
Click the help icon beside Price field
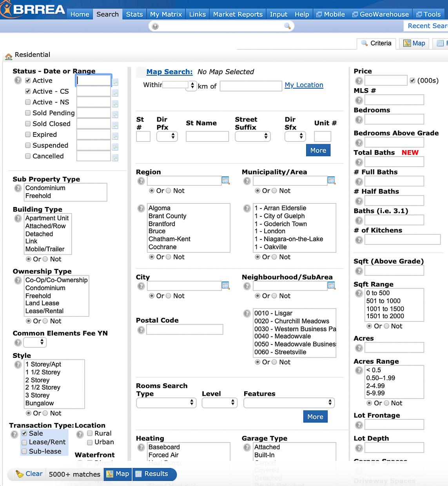pyautogui.click(x=359, y=81)
